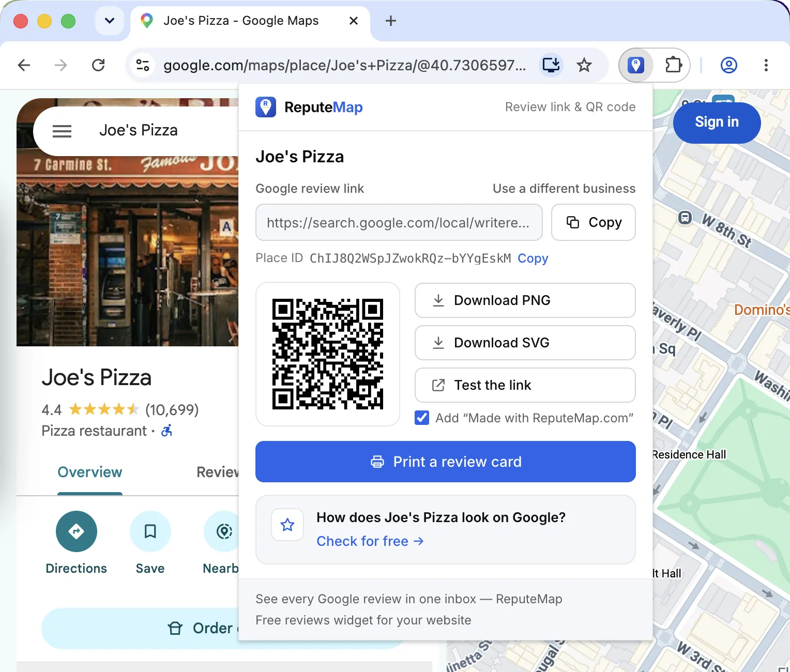Click the Sign in button on the map
Viewport: 790px width, 672px height.
click(717, 123)
